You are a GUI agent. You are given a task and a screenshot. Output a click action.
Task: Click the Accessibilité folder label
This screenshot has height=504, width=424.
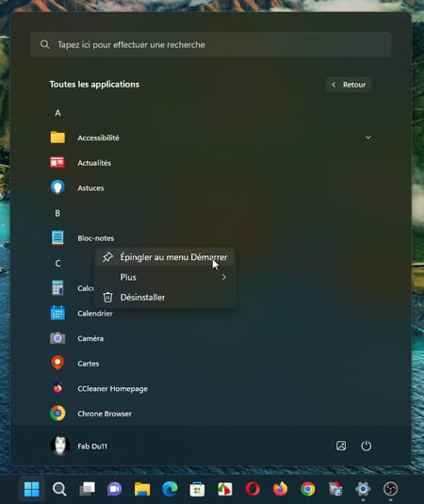(x=98, y=138)
